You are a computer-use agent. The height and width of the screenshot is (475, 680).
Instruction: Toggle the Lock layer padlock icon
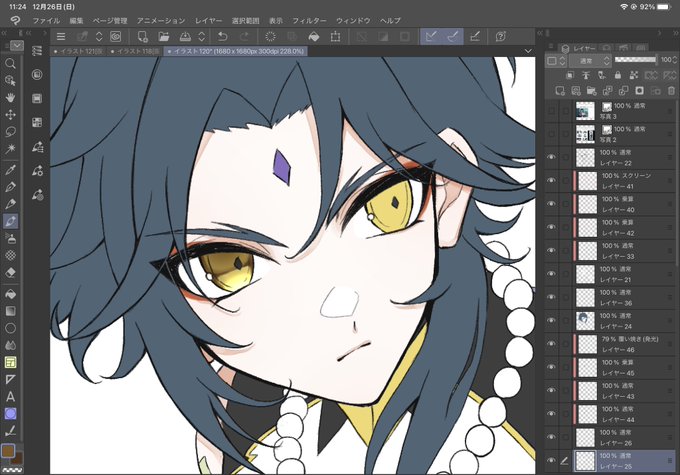(x=618, y=75)
